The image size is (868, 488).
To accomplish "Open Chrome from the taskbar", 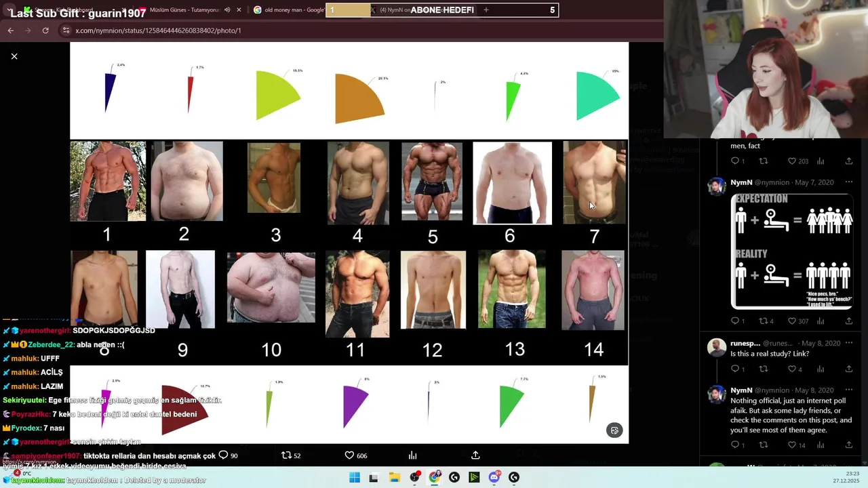I will pyautogui.click(x=434, y=477).
